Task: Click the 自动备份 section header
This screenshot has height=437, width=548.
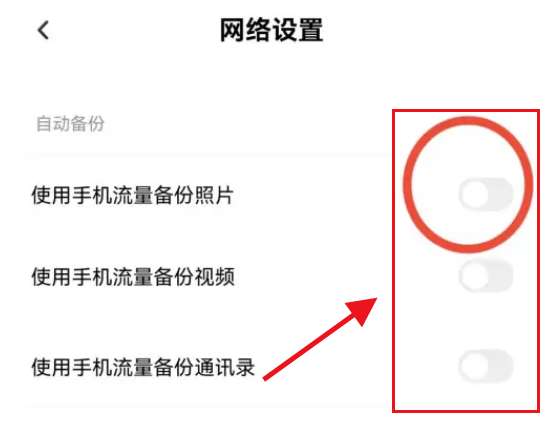Action: [x=70, y=124]
